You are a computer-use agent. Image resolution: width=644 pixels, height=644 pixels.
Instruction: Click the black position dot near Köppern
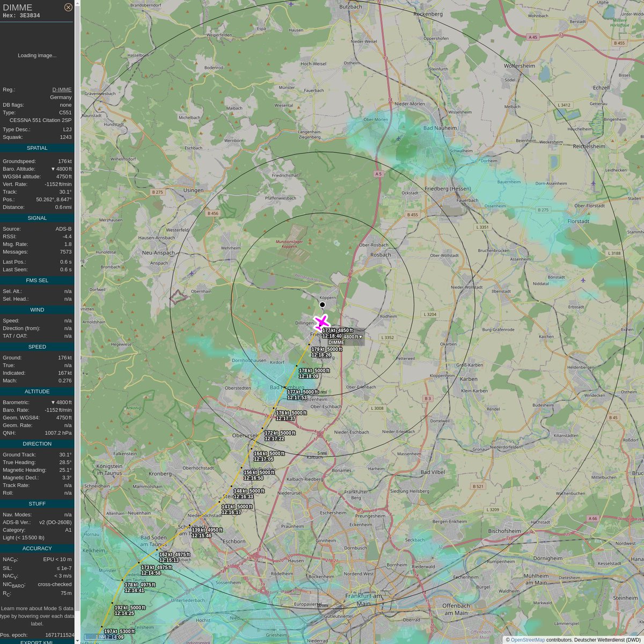coord(322,304)
